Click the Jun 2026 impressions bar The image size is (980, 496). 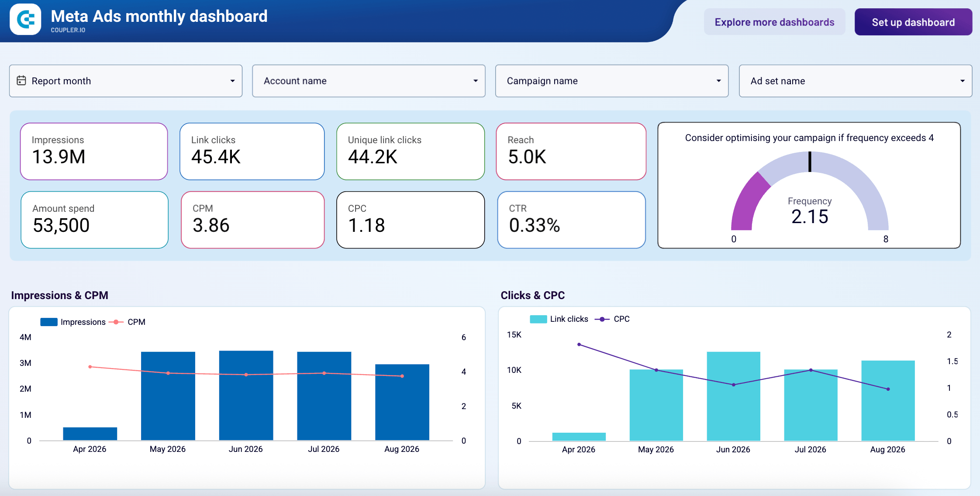coord(246,396)
